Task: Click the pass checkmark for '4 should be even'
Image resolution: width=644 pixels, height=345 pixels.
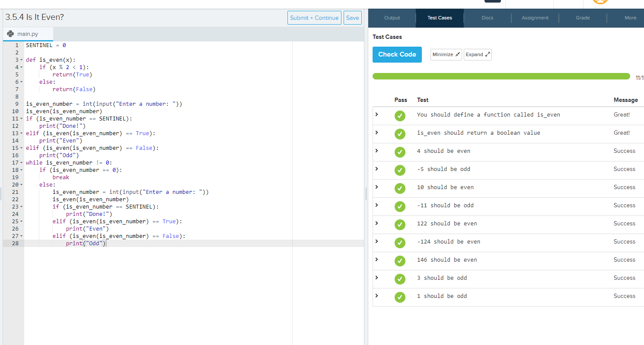Action: [x=400, y=152]
